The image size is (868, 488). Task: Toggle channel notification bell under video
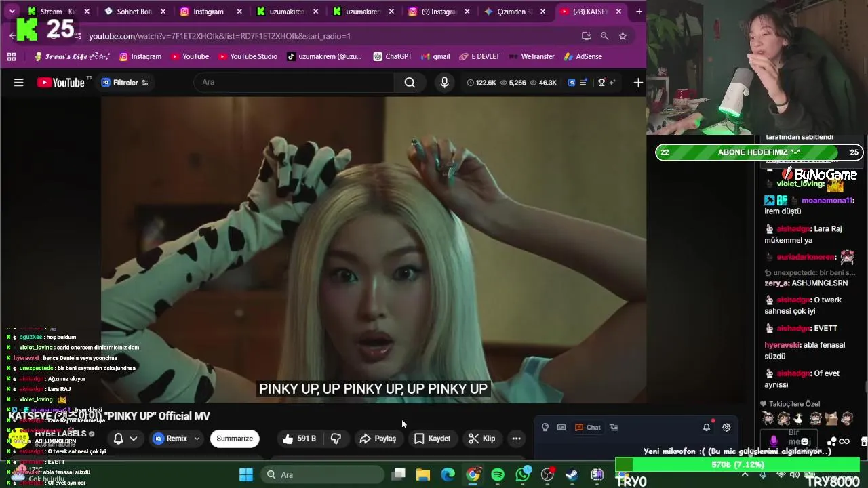click(118, 439)
